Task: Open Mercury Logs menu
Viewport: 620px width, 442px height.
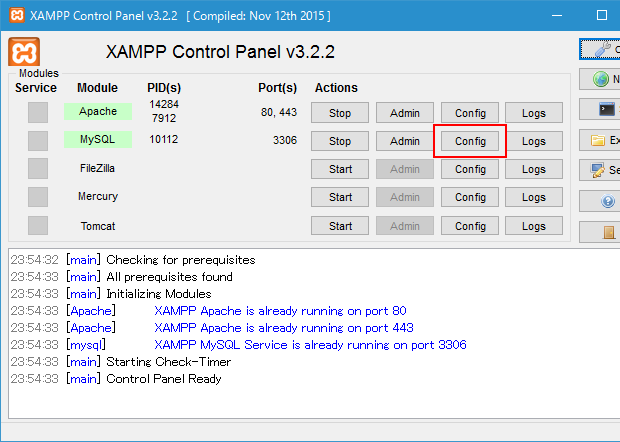Action: tap(534, 197)
